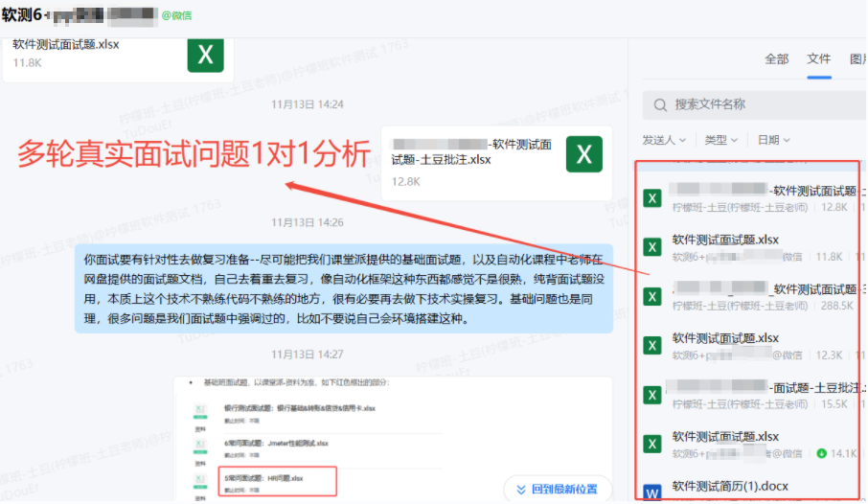Click Excel icon on 11.8K chat file message
The image size is (868, 504).
tap(205, 54)
